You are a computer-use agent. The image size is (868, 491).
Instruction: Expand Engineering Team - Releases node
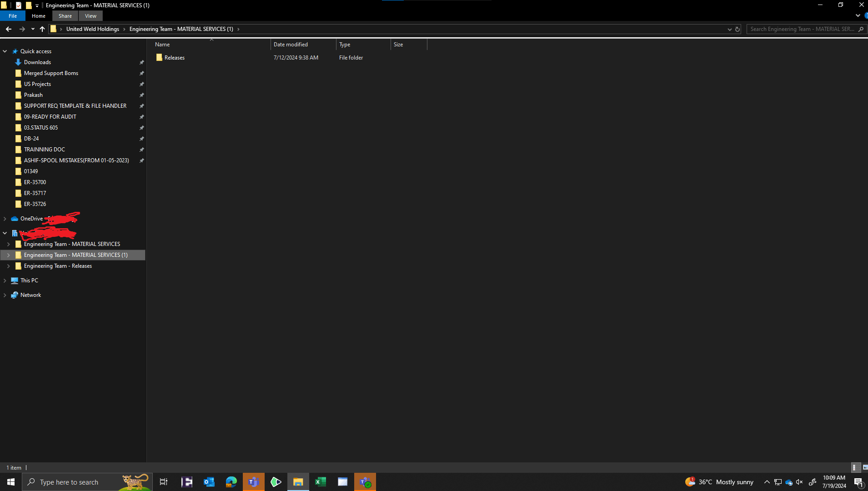(x=9, y=266)
